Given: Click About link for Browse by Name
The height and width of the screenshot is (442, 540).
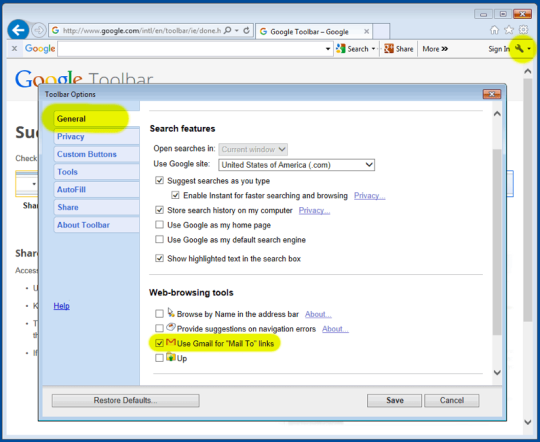Looking at the screenshot, I should click(x=318, y=314).
